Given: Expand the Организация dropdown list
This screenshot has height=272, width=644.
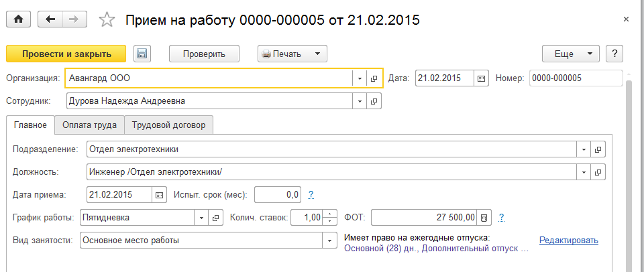Looking at the screenshot, I should pyautogui.click(x=360, y=78).
